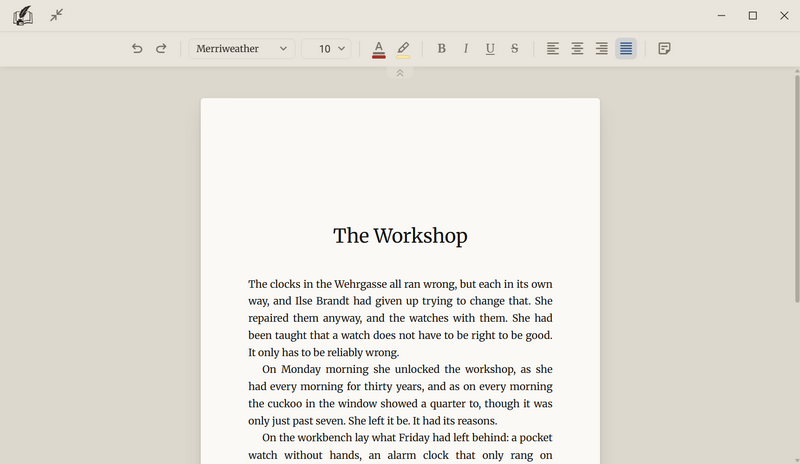Open the font size 10 dropdown
This screenshot has height=464, width=800.
326,48
